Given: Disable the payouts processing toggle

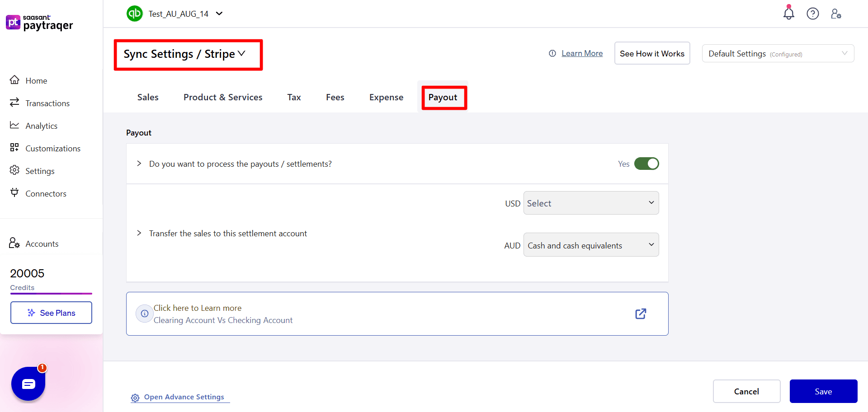Looking at the screenshot, I should point(646,164).
